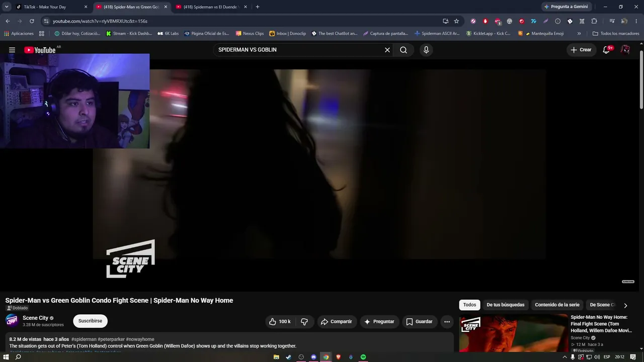The width and height of the screenshot is (644, 362).
Task: Bookmark this page with the star
Action: click(x=456, y=21)
